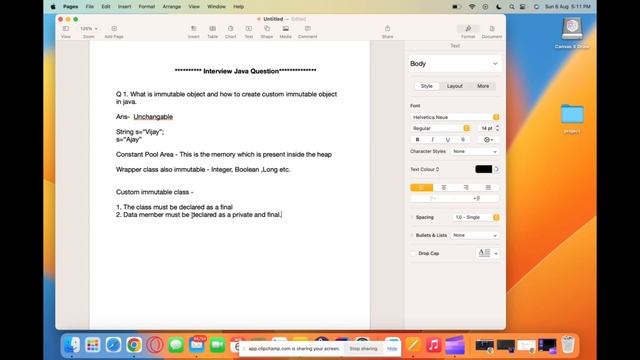Open the Media toolbar button

(x=286, y=29)
